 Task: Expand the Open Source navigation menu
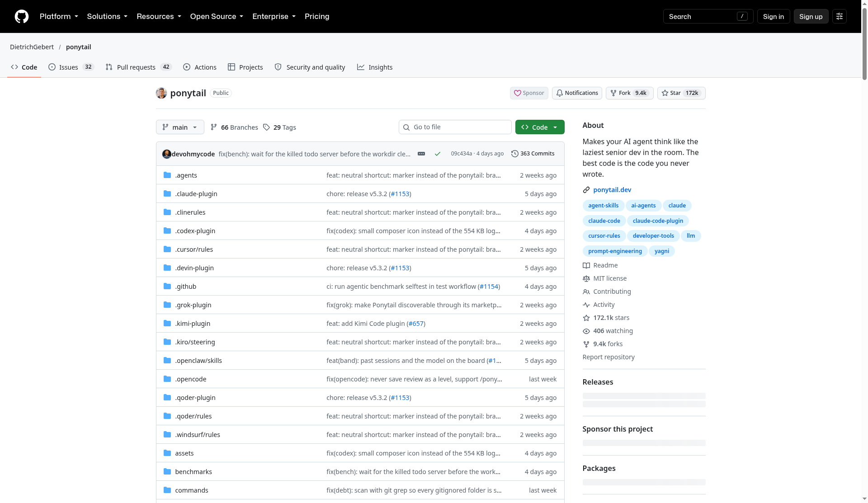point(217,16)
